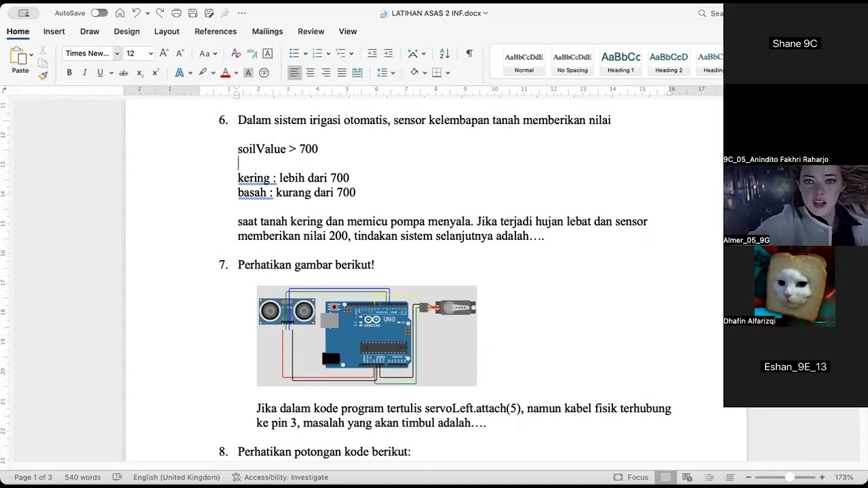Expand multilevel list options
868x488 pixels.
352,54
